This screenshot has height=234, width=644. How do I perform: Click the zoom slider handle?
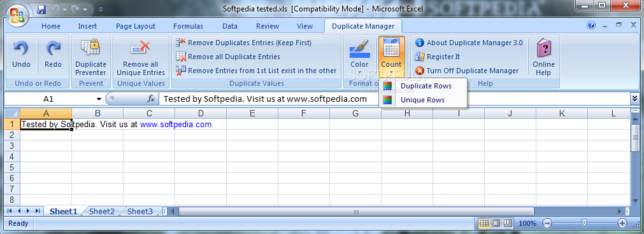pyautogui.click(x=585, y=223)
